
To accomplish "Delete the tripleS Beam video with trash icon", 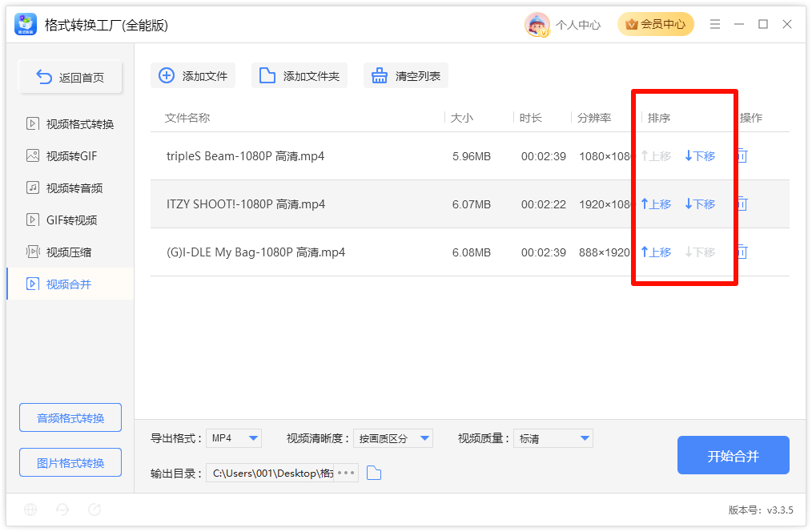I will tap(742, 155).
